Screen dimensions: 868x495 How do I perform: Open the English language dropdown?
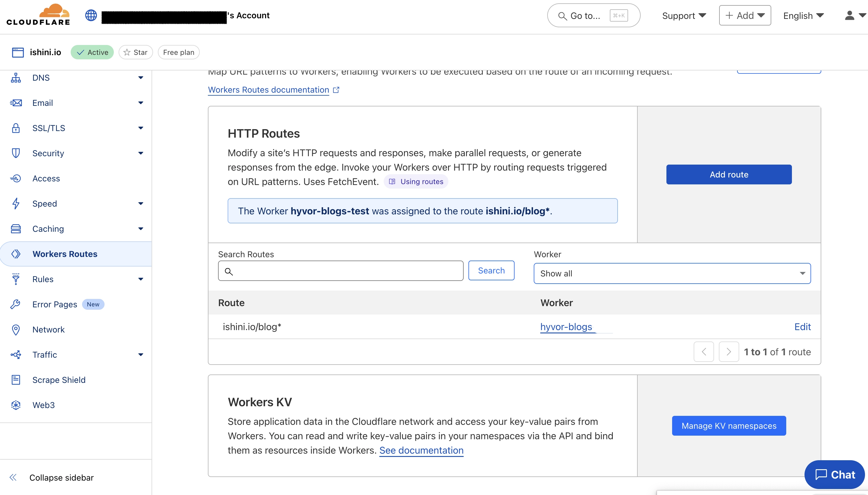click(804, 16)
